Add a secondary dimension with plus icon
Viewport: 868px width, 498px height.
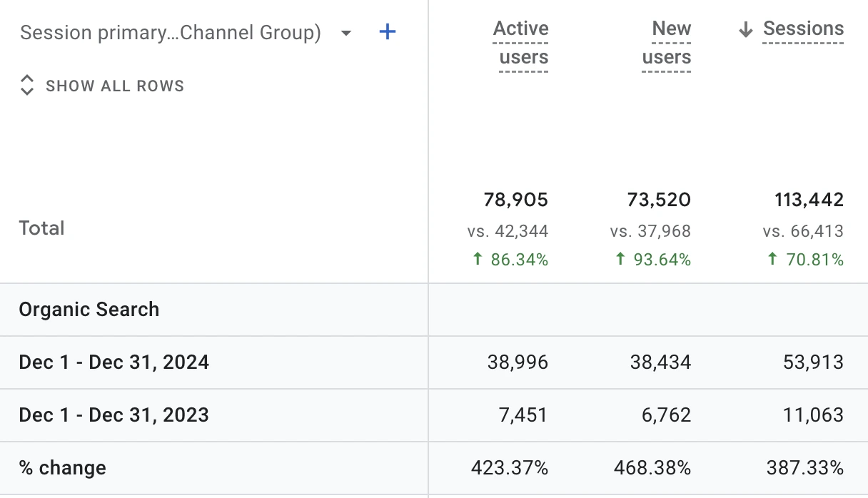pyautogui.click(x=387, y=32)
